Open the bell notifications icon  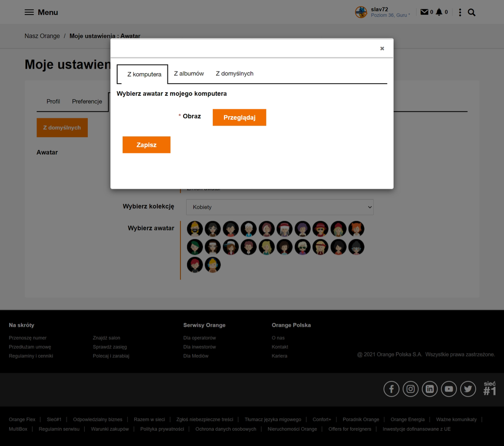coord(439,12)
